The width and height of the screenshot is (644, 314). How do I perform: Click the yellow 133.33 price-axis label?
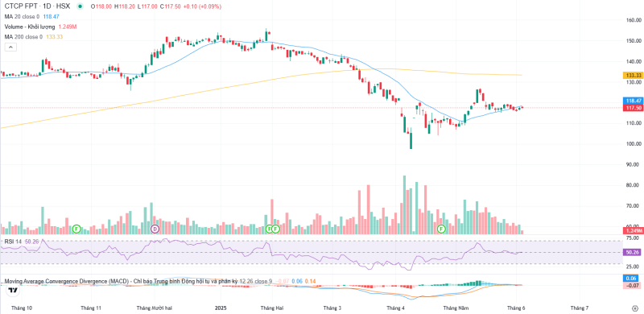point(633,75)
